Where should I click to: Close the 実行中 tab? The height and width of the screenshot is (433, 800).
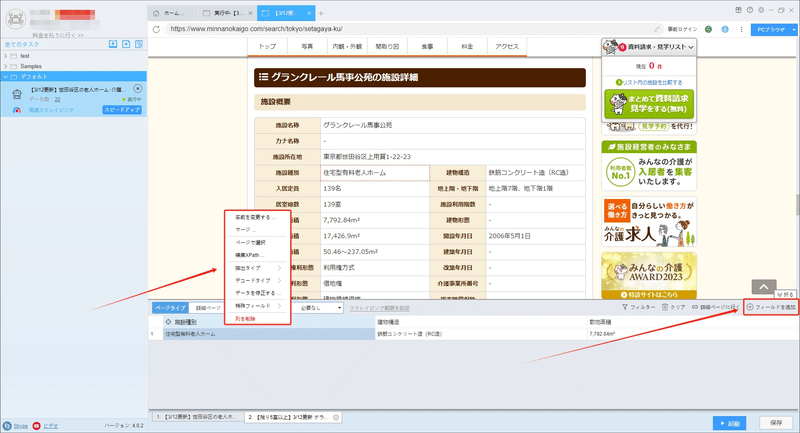click(251, 13)
